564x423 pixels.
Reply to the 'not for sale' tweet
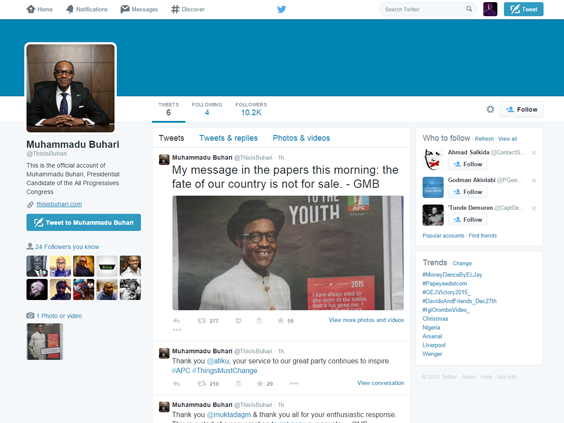point(176,320)
